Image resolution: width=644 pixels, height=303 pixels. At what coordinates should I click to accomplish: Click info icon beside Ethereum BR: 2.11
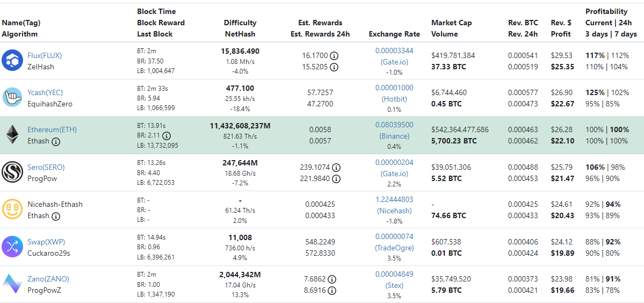pyautogui.click(x=167, y=135)
